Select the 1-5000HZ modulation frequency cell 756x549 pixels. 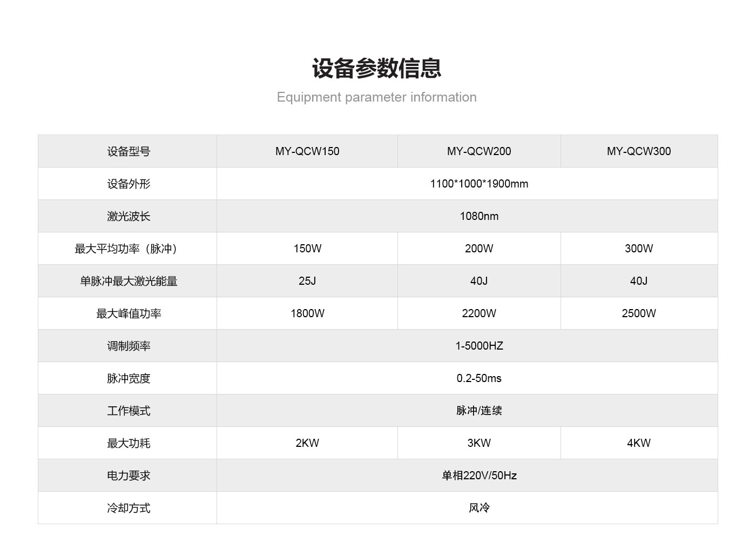click(478, 346)
